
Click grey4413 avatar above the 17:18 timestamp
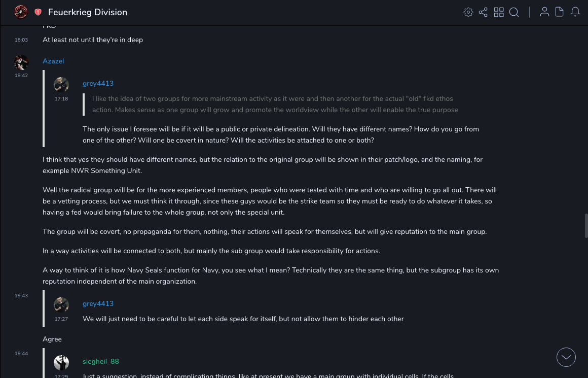[x=61, y=85]
